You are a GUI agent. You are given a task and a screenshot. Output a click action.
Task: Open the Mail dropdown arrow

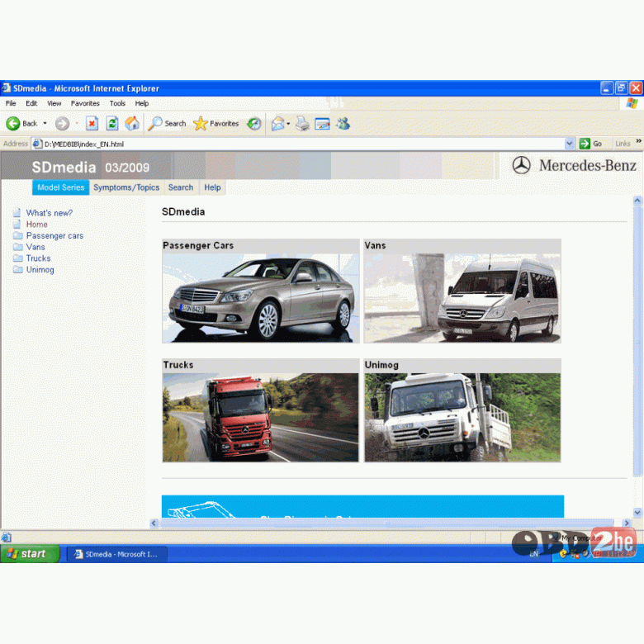click(288, 123)
